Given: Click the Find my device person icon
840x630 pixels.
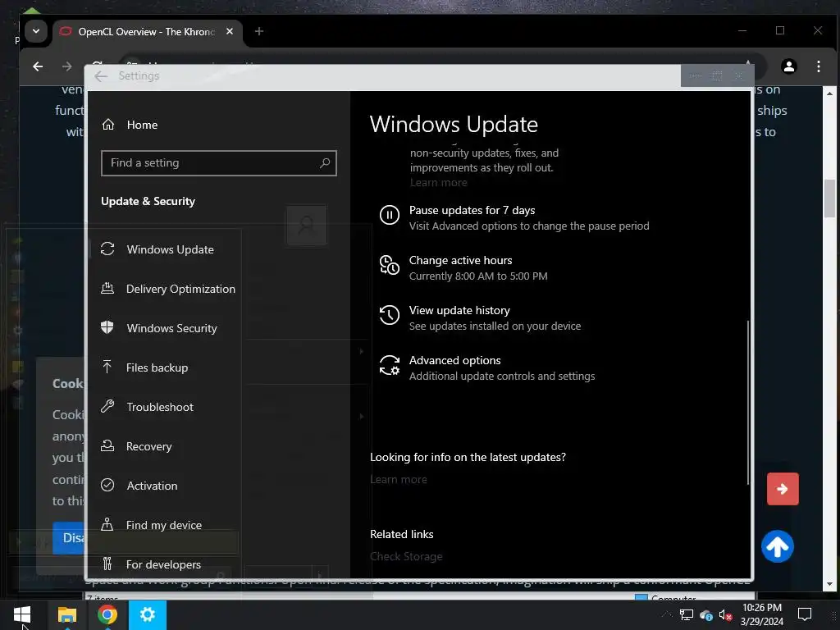Looking at the screenshot, I should click(107, 524).
